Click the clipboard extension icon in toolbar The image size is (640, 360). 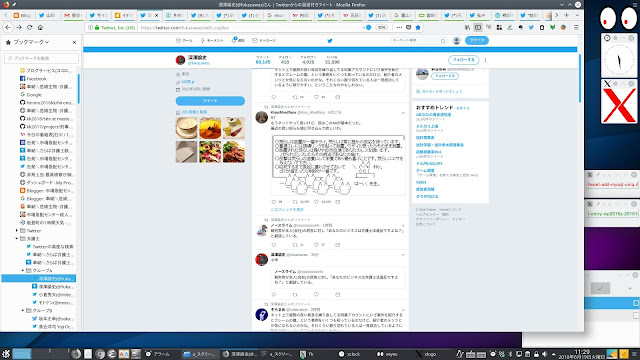[542, 27]
